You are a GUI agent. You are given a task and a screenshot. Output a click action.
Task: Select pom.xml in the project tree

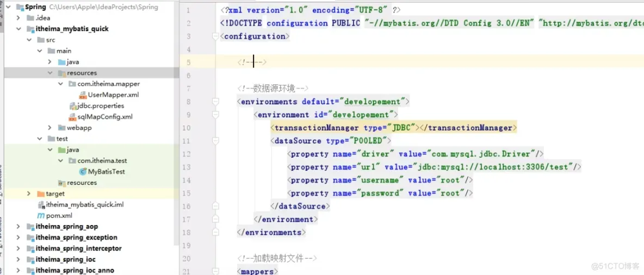click(59, 215)
